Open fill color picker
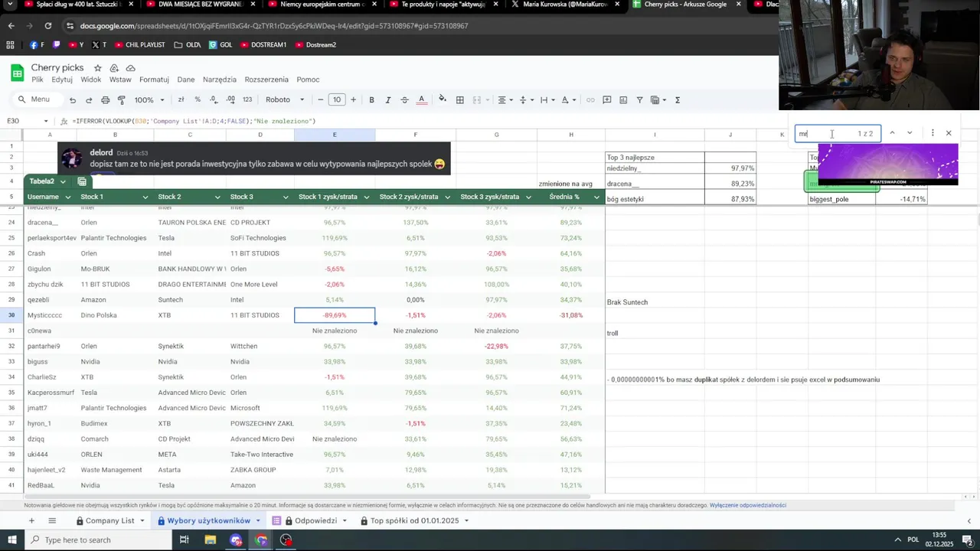980x551 pixels. point(443,99)
